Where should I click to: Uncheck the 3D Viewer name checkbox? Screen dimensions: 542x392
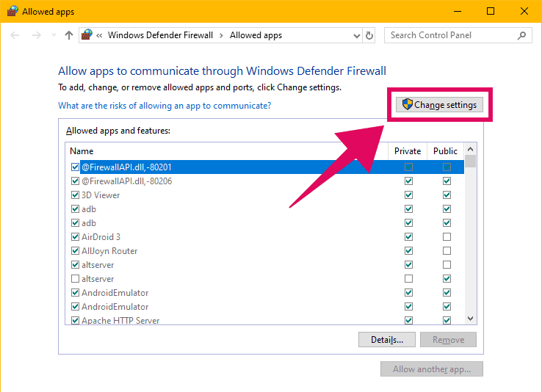coord(75,195)
